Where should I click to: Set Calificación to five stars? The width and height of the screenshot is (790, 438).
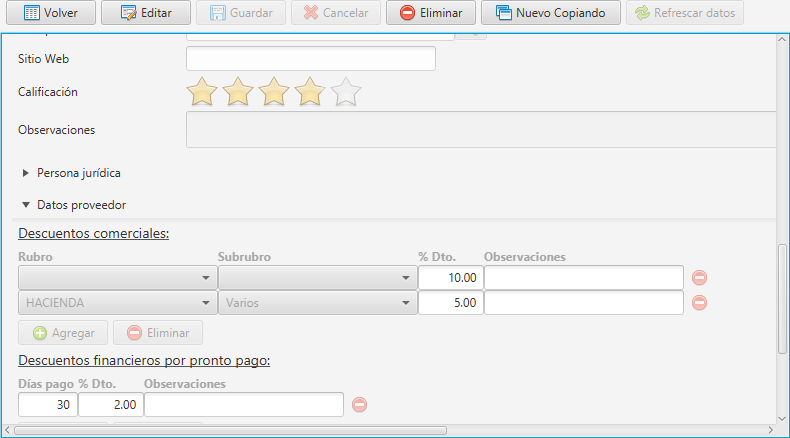[x=346, y=92]
